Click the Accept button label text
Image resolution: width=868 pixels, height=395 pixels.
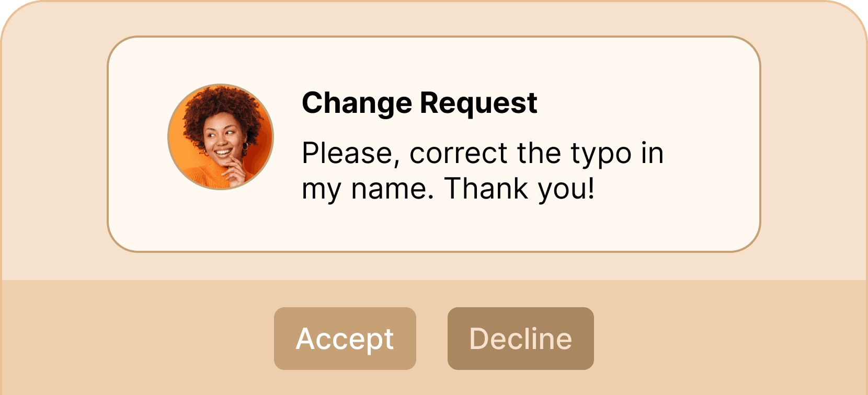(345, 339)
